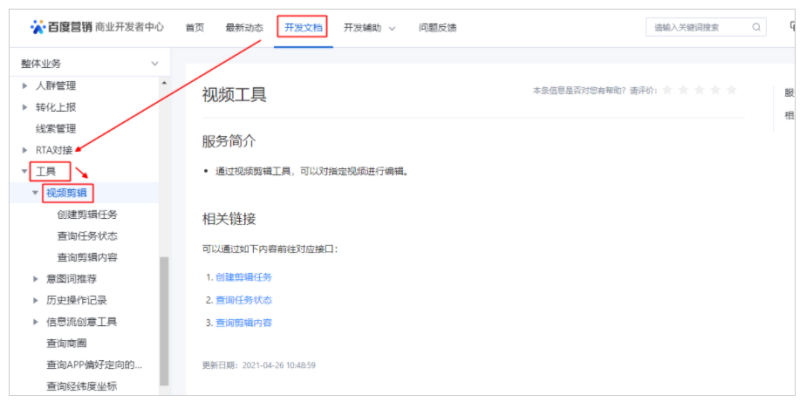Click the 视频工具 page title

pos(234,95)
